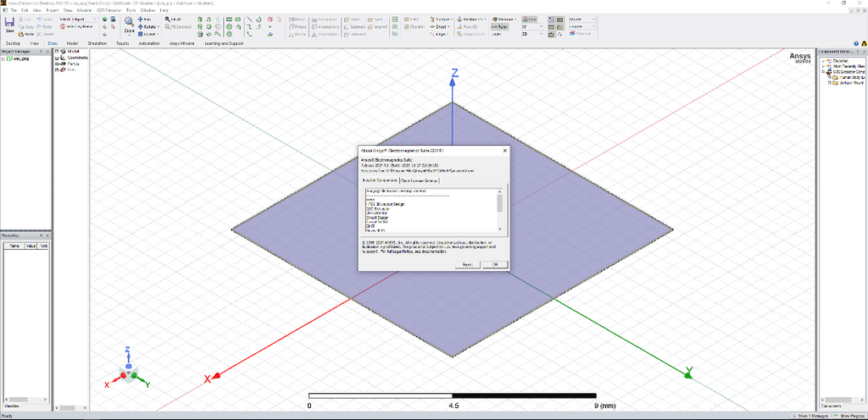Image resolution: width=868 pixels, height=420 pixels.
Task: Click the Chamfer tool
Action: pos(414,27)
